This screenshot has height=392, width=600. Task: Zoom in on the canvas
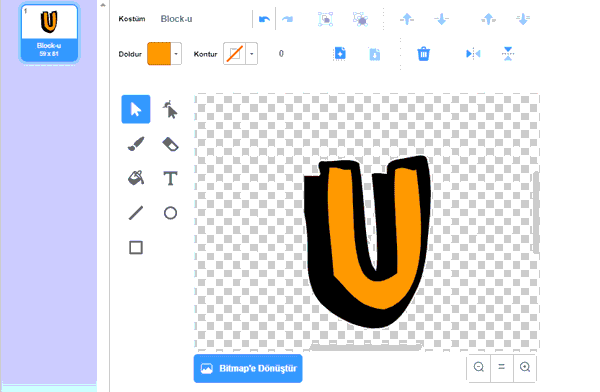[525, 367]
